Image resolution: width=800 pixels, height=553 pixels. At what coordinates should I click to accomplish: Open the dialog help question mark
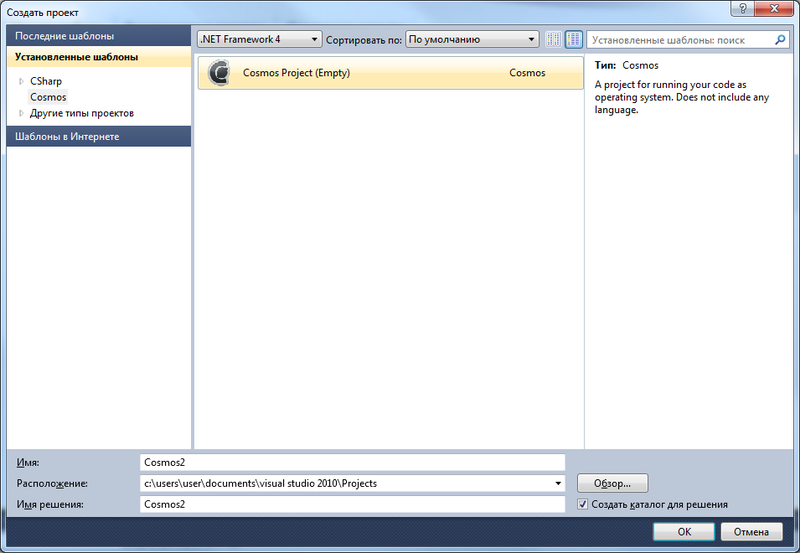(x=743, y=8)
